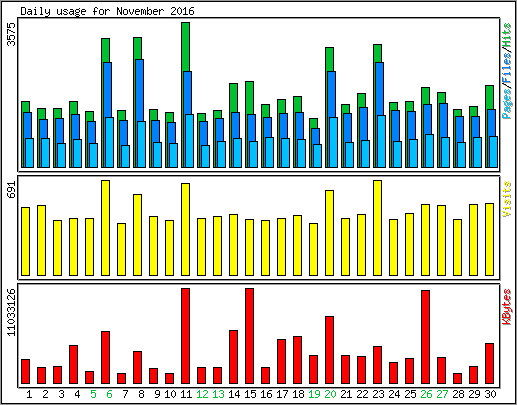Select day label '25' on the axis

[x=410, y=394]
